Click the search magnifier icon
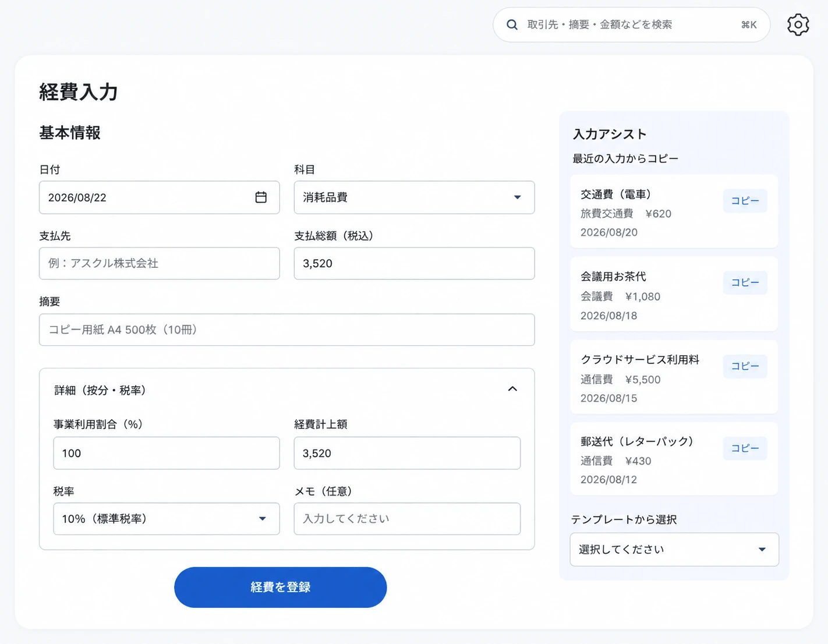This screenshot has width=828, height=644. tap(512, 24)
